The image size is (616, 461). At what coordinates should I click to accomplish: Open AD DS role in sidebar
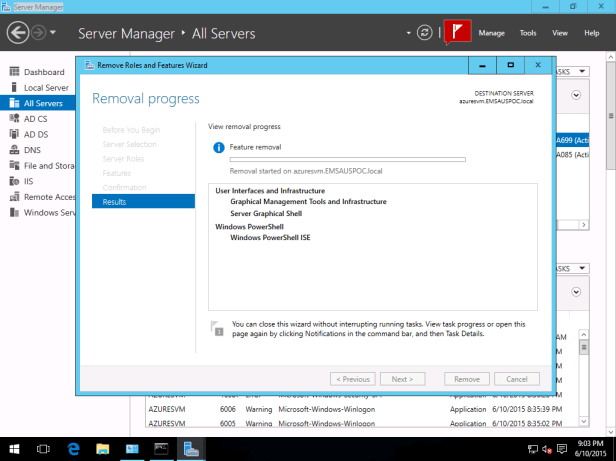[35, 134]
